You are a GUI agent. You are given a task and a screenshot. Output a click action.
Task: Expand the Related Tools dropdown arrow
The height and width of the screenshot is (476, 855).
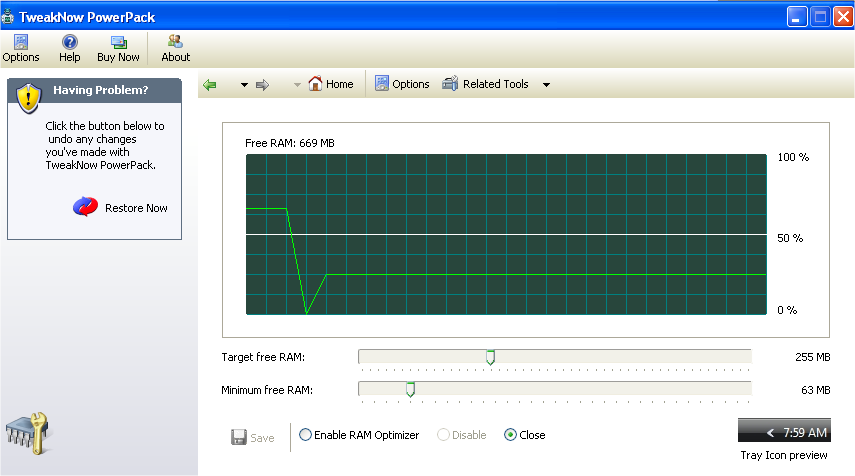tap(546, 85)
